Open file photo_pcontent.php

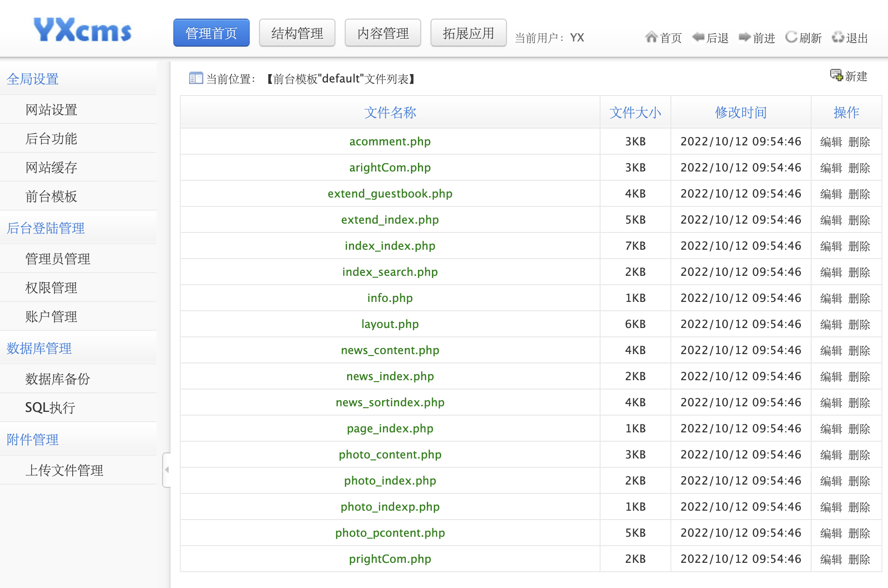[x=390, y=533]
